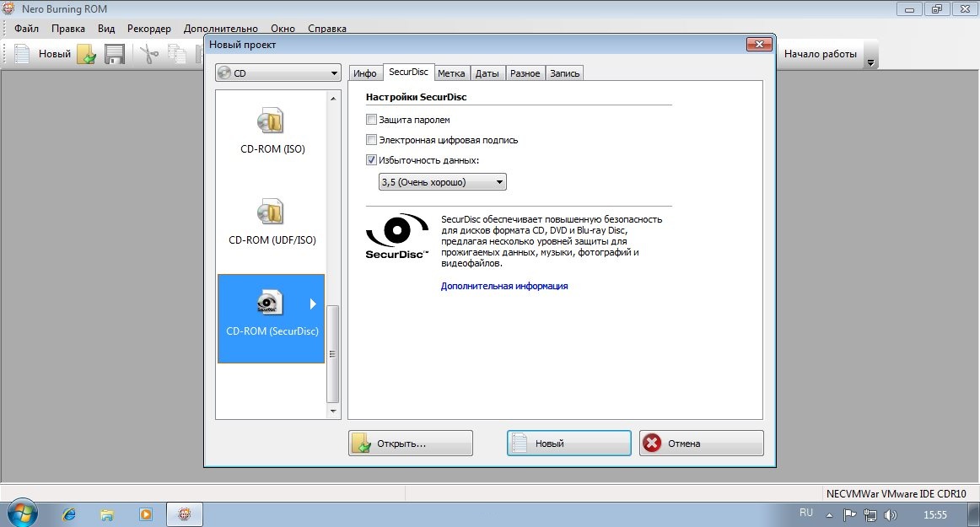This screenshot has width=980, height=527.
Task: Enable the Защита паролем checkbox
Action: click(371, 120)
